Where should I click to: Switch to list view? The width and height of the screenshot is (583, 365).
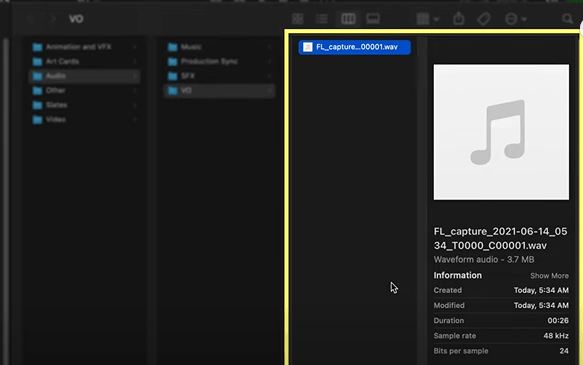tap(322, 19)
